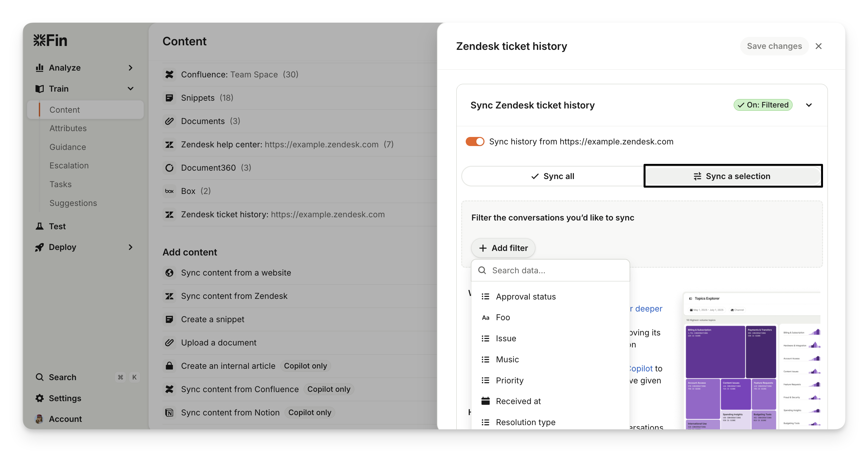Screen dimensions: 868x452
Task: Focus the Search data input field
Action: tap(556, 270)
